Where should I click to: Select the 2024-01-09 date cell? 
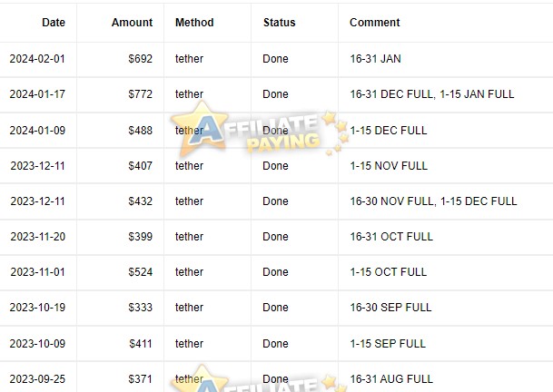(37, 131)
